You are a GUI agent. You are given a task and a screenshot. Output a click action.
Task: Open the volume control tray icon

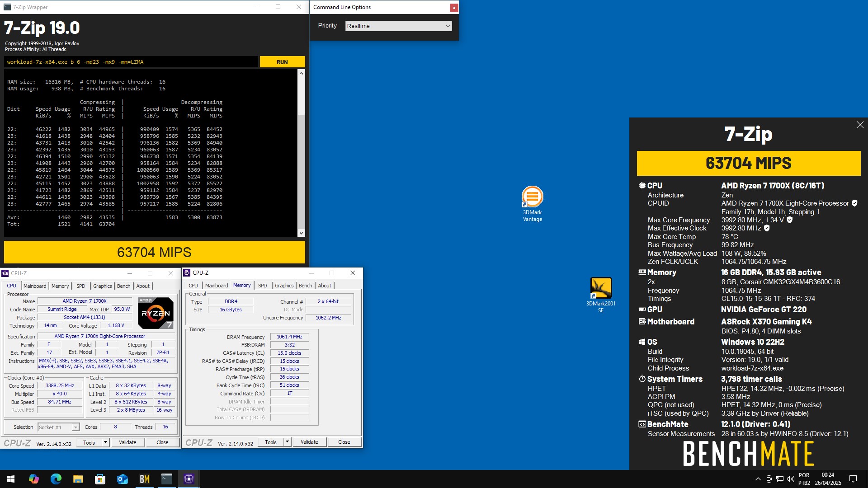pos(790,479)
